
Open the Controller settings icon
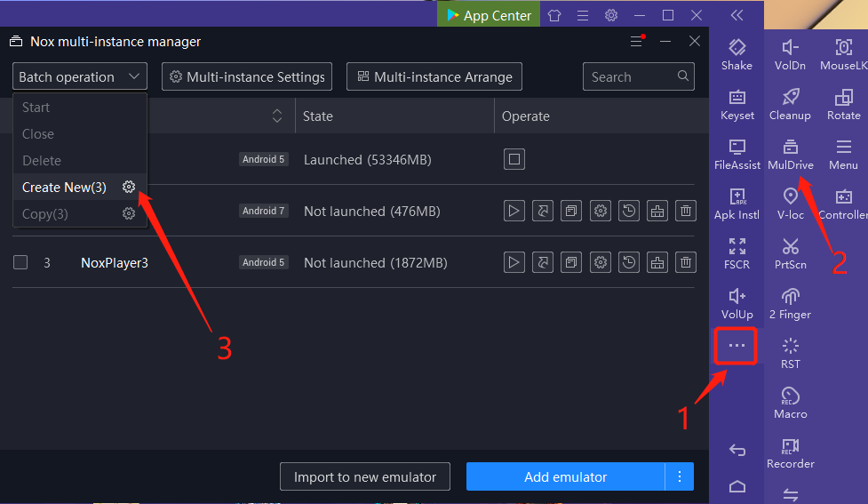(x=843, y=196)
